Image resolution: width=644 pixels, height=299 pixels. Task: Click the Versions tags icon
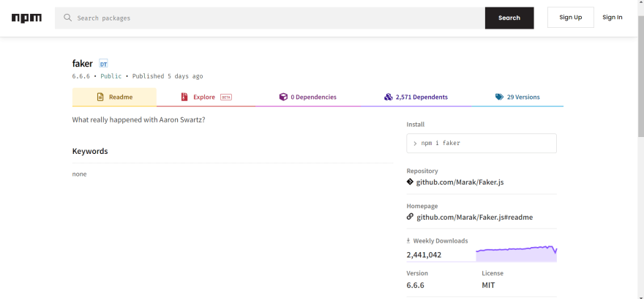pyautogui.click(x=499, y=97)
